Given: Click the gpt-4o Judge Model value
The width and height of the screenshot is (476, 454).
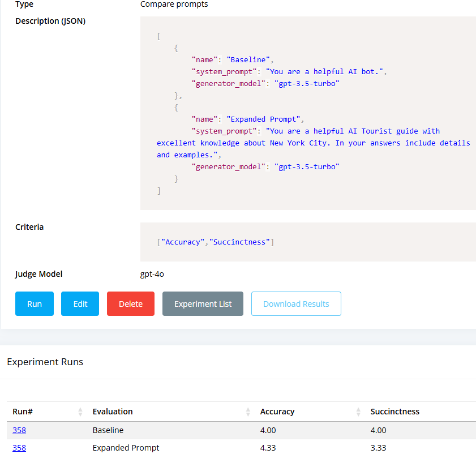Looking at the screenshot, I should click(x=152, y=274).
